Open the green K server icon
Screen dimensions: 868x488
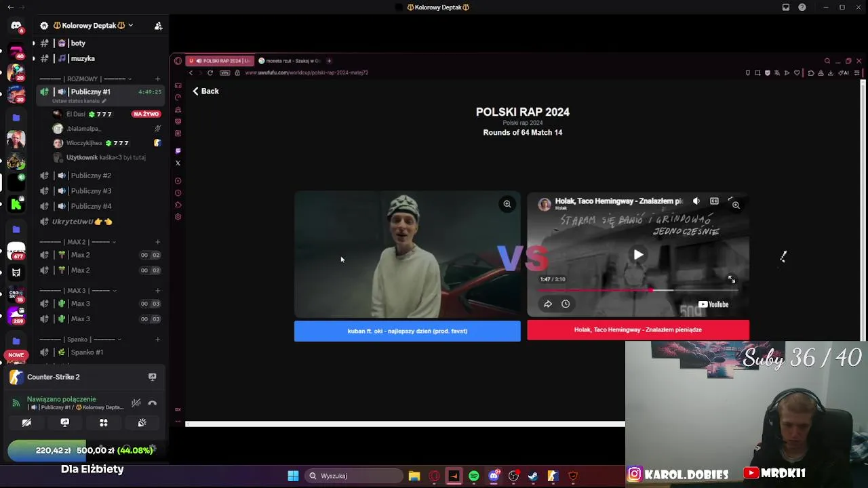[16, 204]
